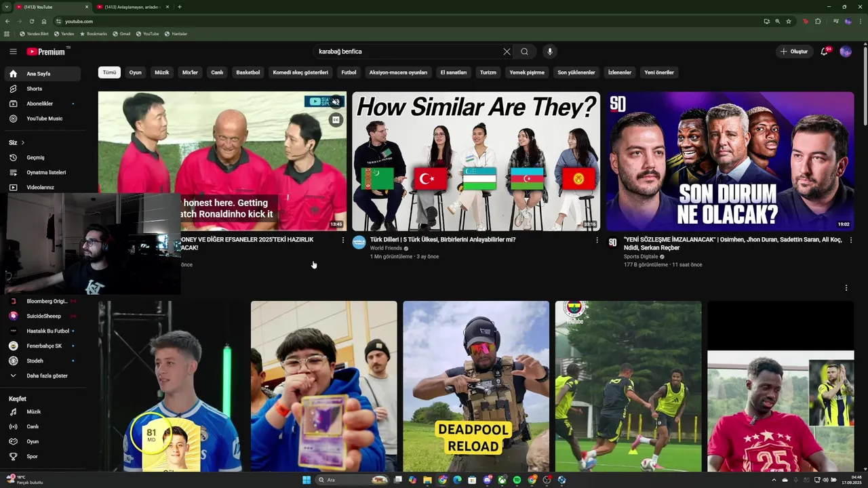
Task: Click the Oluştur create button
Action: (x=795, y=52)
